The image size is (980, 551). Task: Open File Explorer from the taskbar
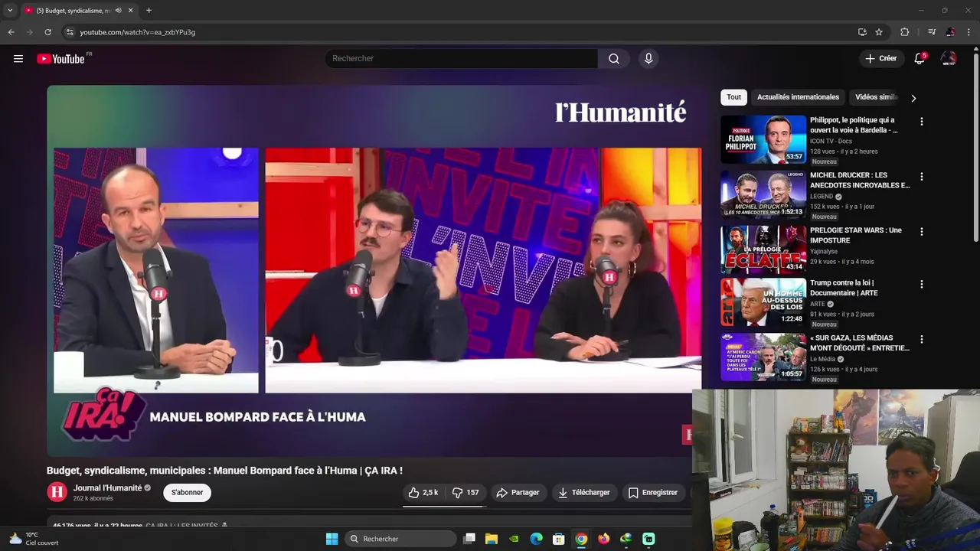[492, 539]
